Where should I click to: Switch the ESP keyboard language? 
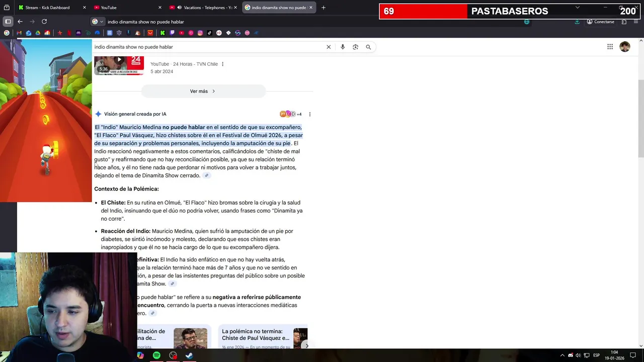pos(596,355)
